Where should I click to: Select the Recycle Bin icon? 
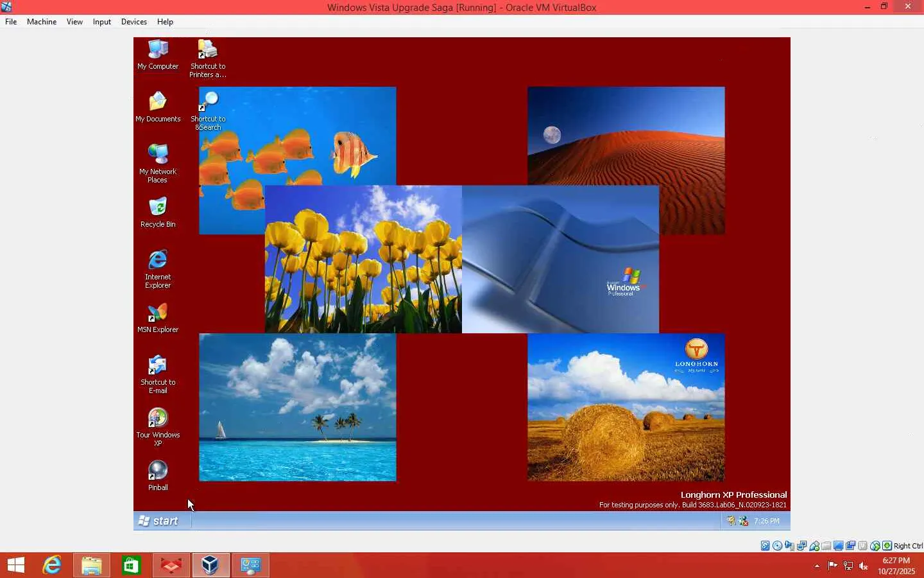tap(158, 213)
